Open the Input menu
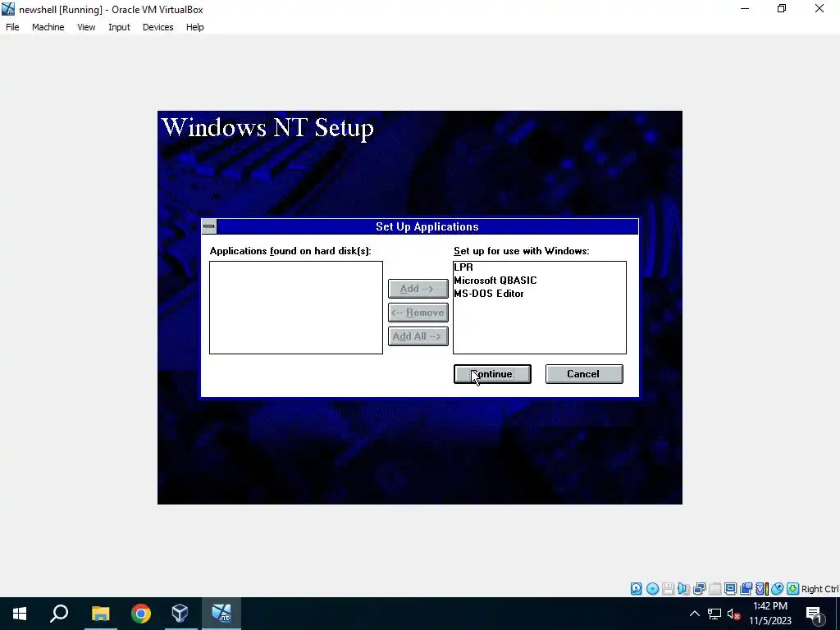This screenshot has height=630, width=840. [119, 27]
